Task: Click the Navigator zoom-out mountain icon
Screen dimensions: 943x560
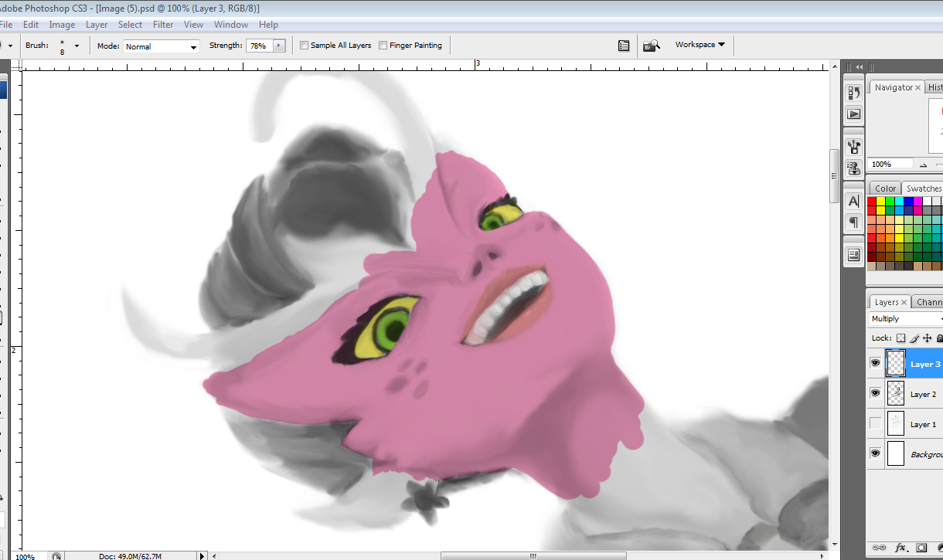Action: tap(923, 165)
